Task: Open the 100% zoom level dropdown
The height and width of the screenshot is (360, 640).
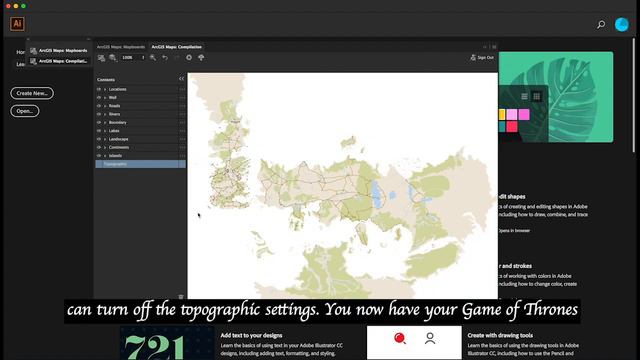Action: pyautogui.click(x=133, y=58)
